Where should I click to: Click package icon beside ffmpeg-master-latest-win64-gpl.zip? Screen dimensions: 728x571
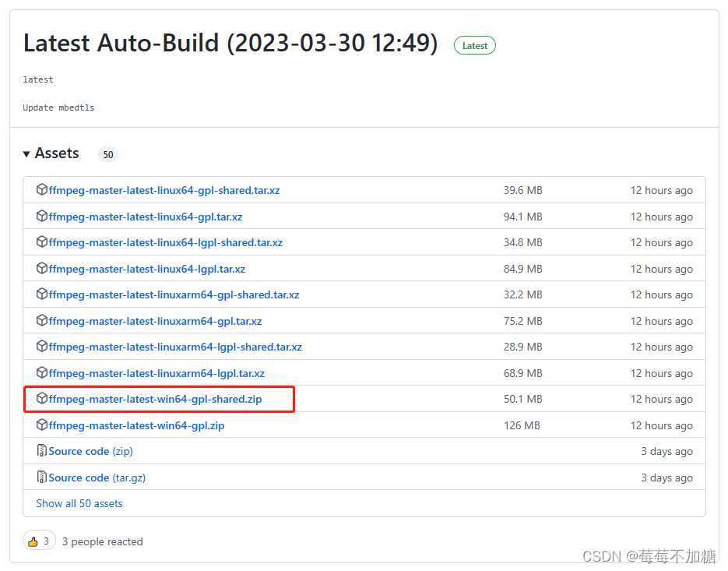tap(42, 425)
